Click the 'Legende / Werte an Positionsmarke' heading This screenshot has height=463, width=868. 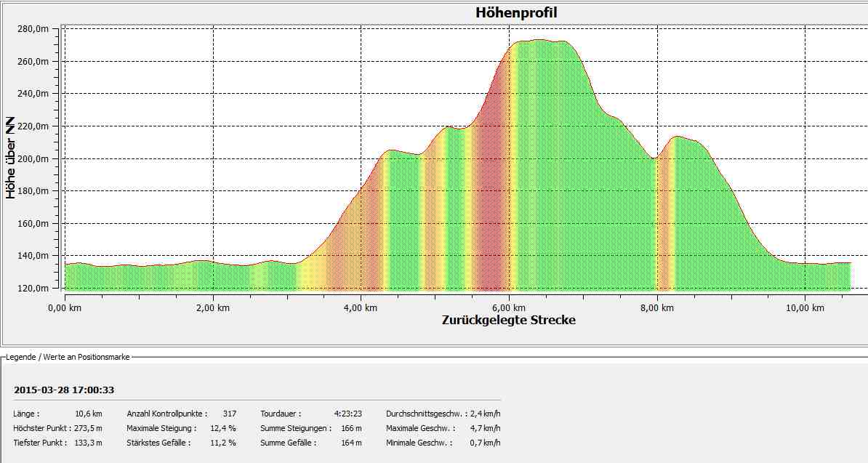point(68,356)
